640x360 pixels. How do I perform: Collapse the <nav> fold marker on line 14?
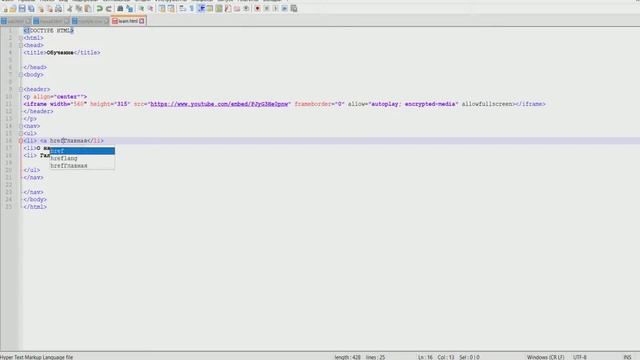pyautogui.click(x=21, y=126)
